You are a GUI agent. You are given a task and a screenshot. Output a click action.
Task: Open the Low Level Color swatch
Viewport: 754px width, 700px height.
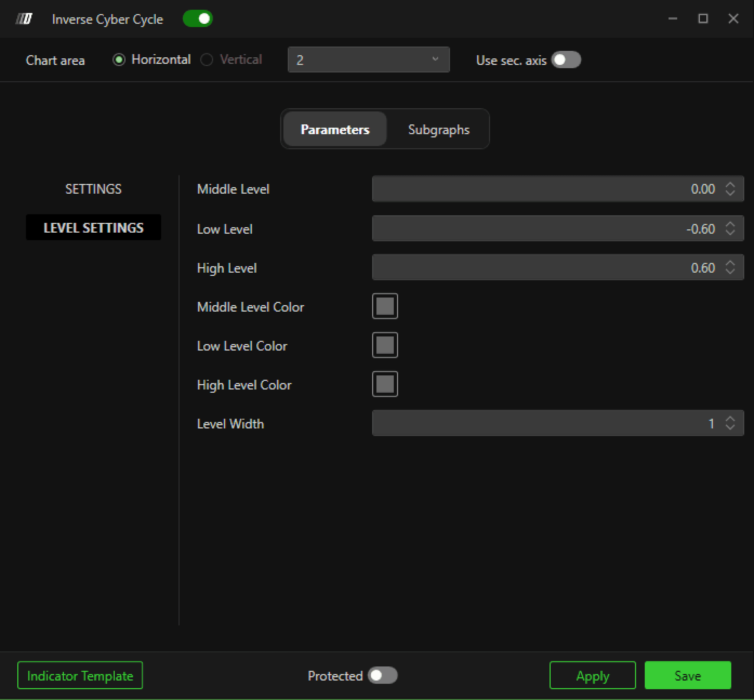tap(385, 345)
